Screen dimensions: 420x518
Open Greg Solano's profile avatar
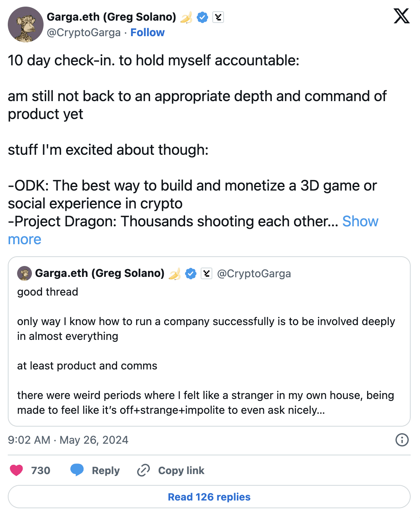tap(26, 24)
